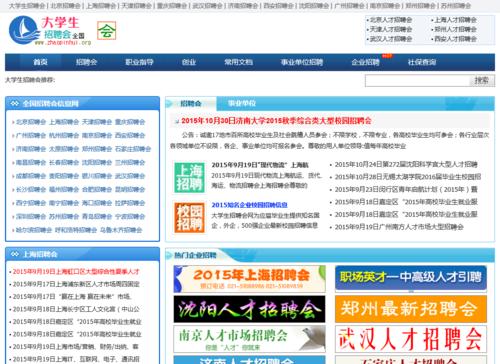Open the 北京人才招聘会 link at top right
Image resolution: width=500 pixels, height=364 pixels.
391,20
